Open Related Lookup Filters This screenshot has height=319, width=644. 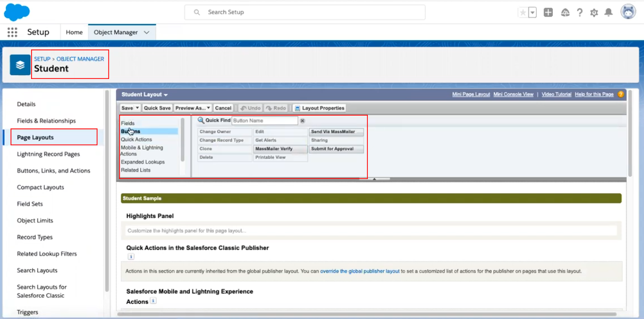(x=47, y=254)
